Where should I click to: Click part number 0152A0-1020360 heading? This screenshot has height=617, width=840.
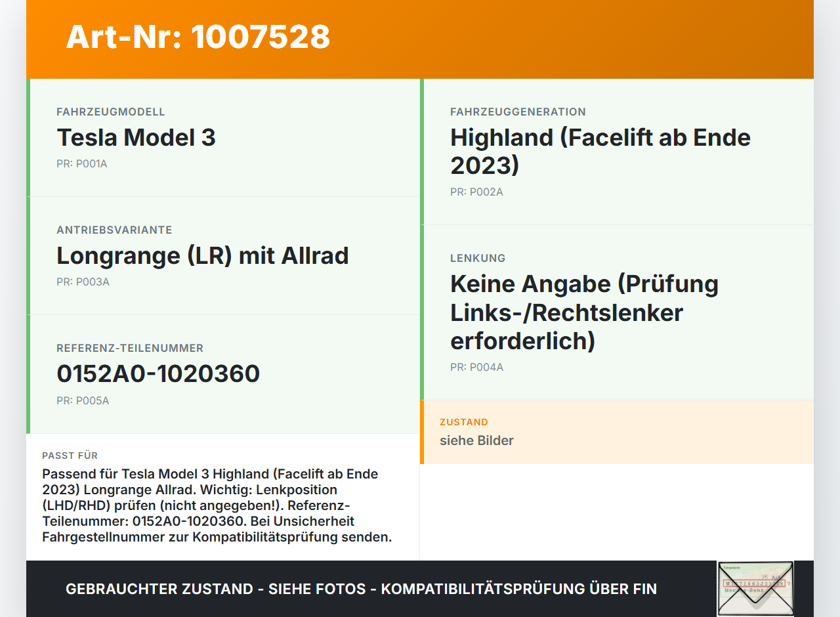click(158, 373)
